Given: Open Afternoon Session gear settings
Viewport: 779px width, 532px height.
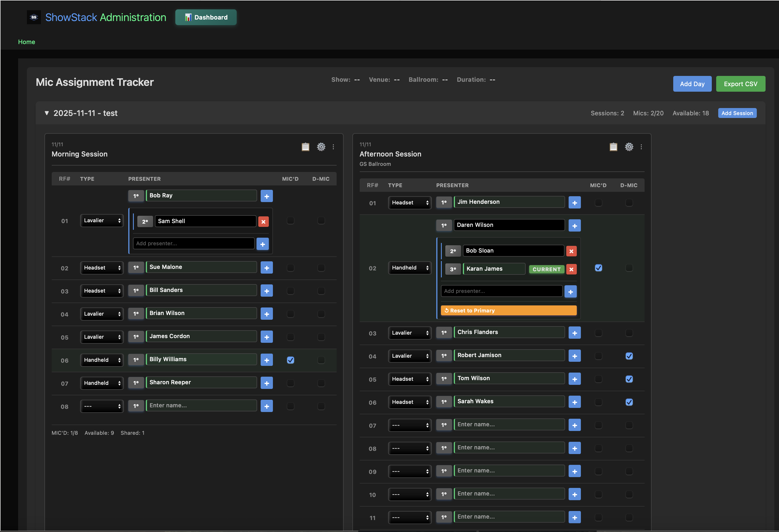Looking at the screenshot, I should [x=629, y=147].
